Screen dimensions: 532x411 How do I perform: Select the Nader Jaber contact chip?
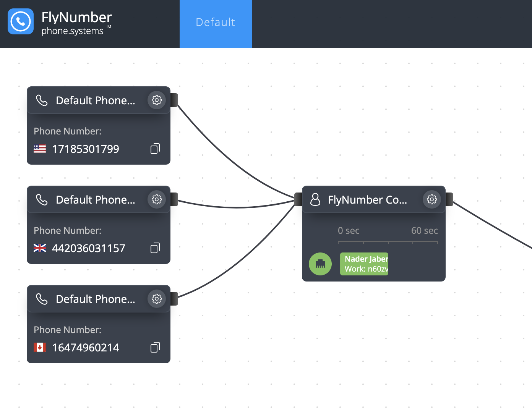(364, 264)
